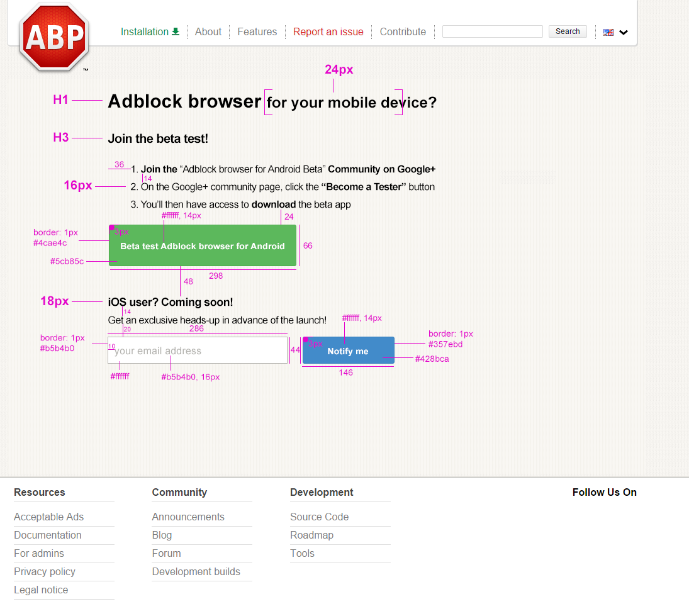Click the Community footer heading
This screenshot has width=689, height=616.
pyautogui.click(x=179, y=493)
